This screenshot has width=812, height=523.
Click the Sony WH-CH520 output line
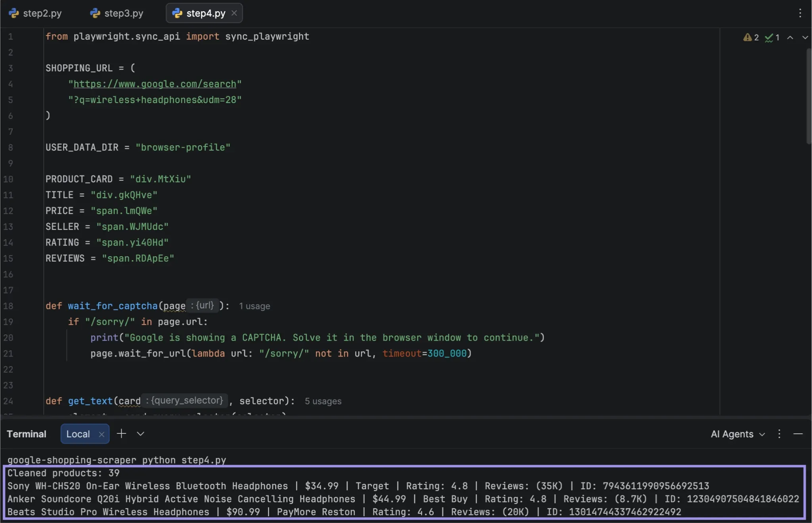(x=358, y=486)
